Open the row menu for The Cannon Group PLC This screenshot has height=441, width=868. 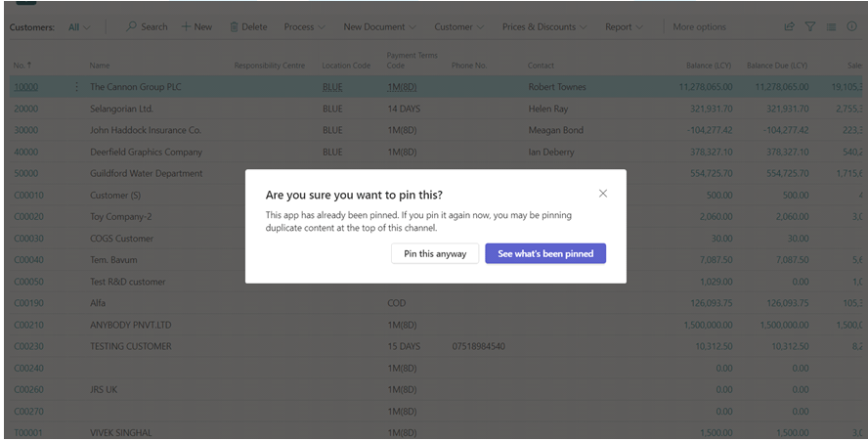(76, 87)
